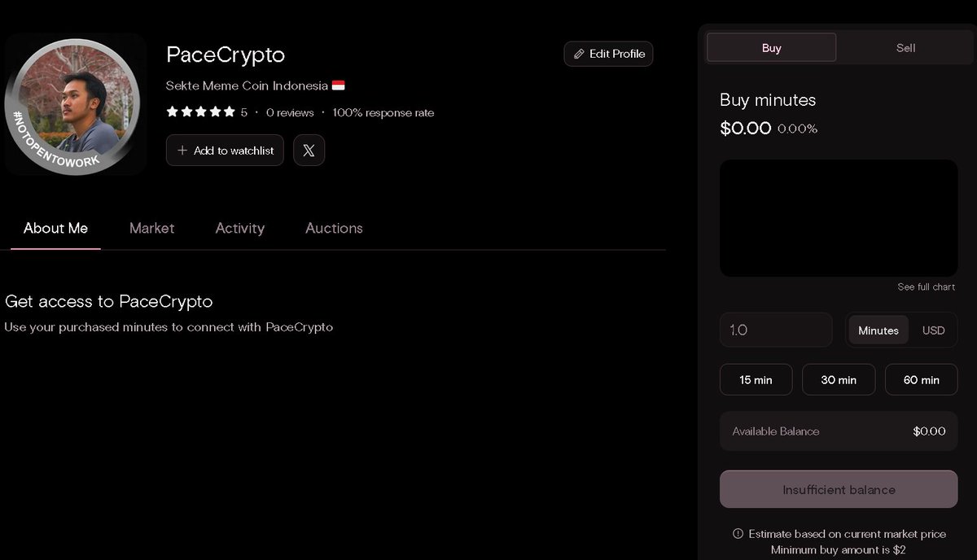Click the Available Balance row
Viewport: 977px width, 560px height.
(x=839, y=431)
